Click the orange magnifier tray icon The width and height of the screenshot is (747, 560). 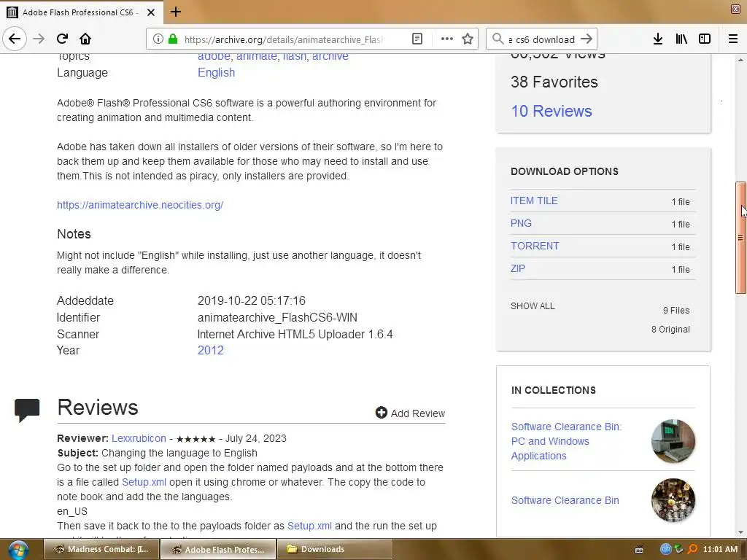[692, 549]
